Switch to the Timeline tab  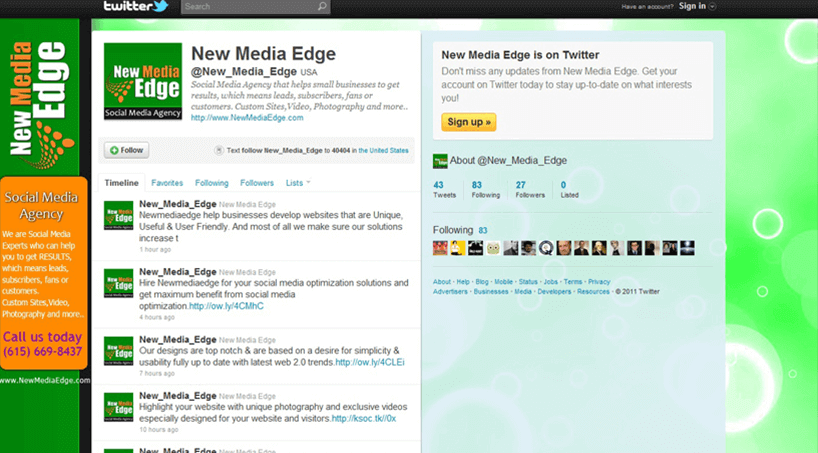point(122,183)
